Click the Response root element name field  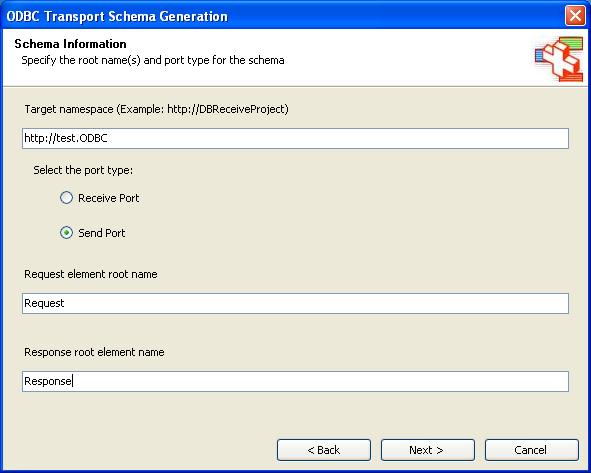(x=295, y=381)
